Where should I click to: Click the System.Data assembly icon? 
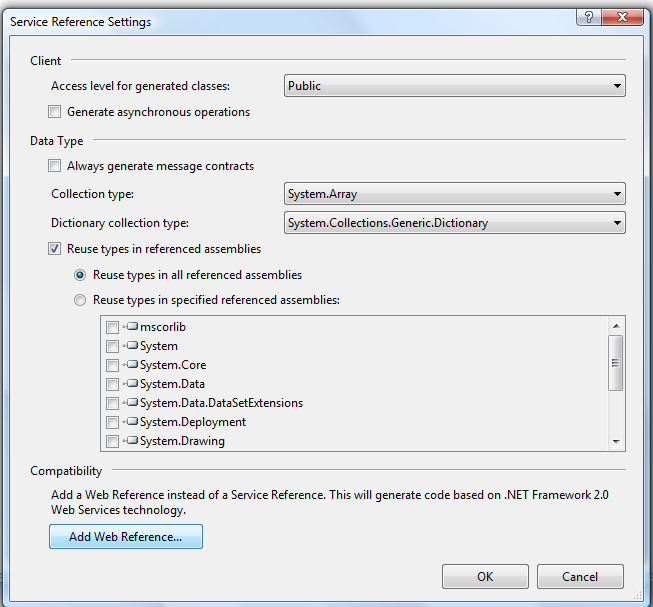[x=130, y=383]
